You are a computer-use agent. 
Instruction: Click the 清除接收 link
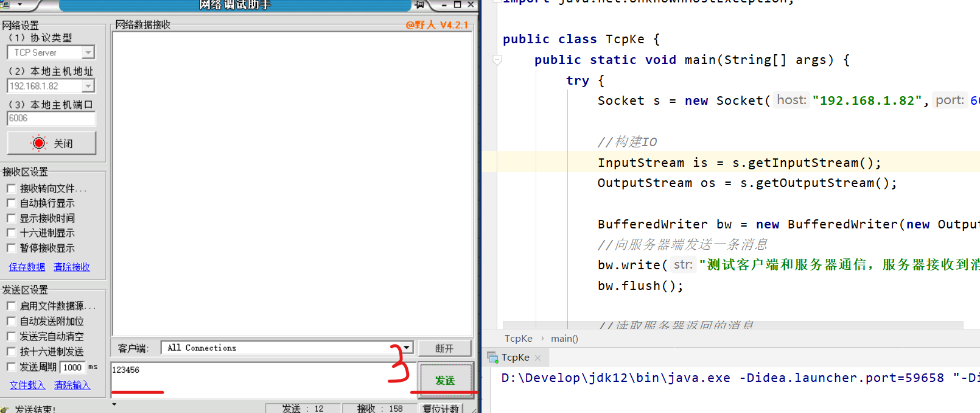pos(72,267)
